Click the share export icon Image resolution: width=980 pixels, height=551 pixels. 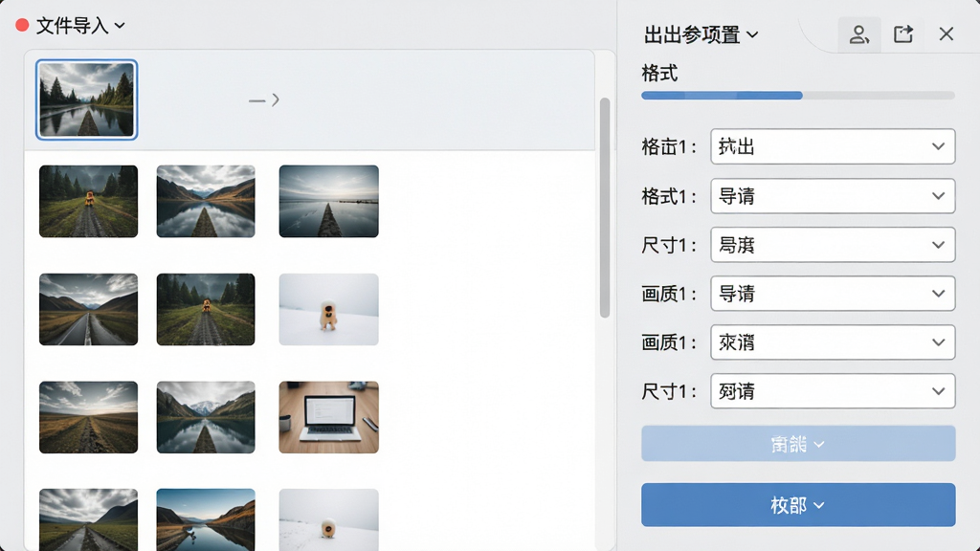903,34
